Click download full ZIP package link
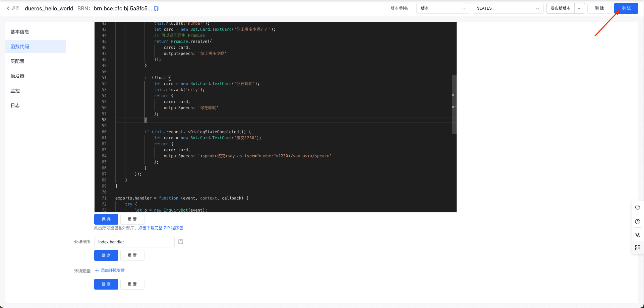The height and width of the screenshot is (308, 644). [161, 228]
